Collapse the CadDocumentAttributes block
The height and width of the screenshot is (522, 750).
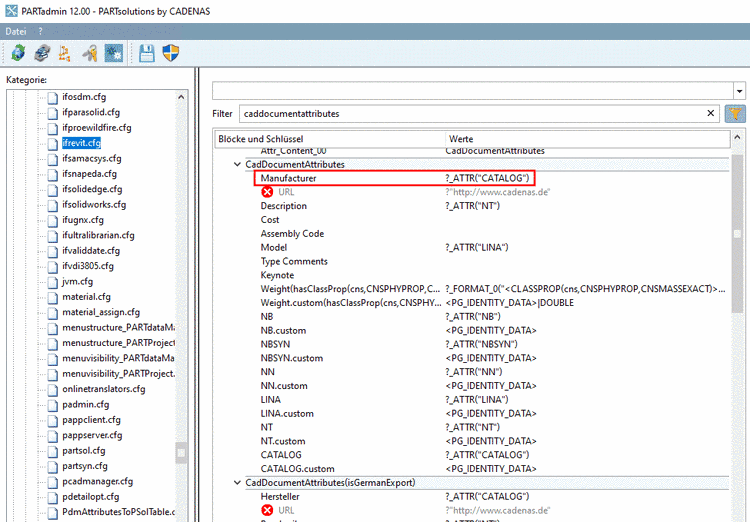pos(237,164)
